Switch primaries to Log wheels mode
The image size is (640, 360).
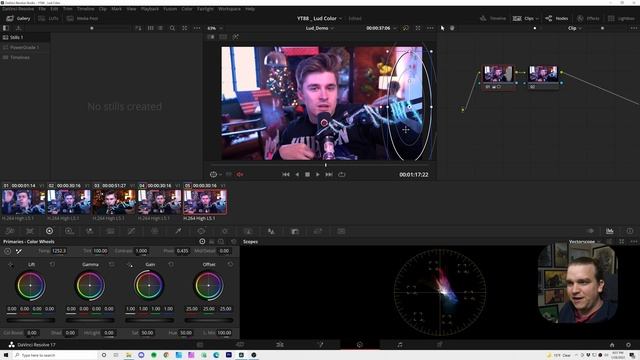coord(221,242)
